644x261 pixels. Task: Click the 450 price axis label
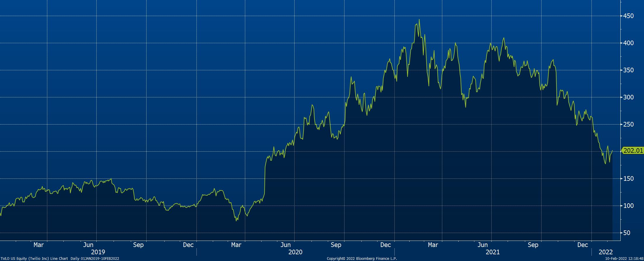click(x=629, y=16)
